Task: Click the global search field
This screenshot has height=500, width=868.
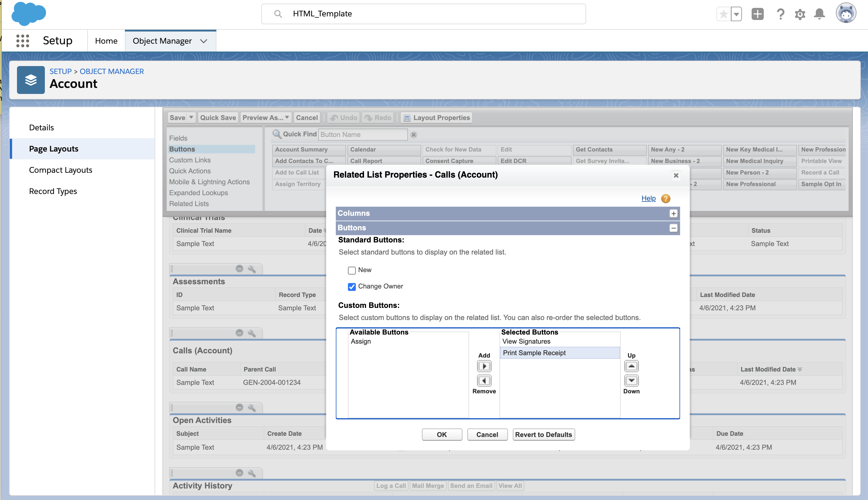Action: click(x=423, y=14)
